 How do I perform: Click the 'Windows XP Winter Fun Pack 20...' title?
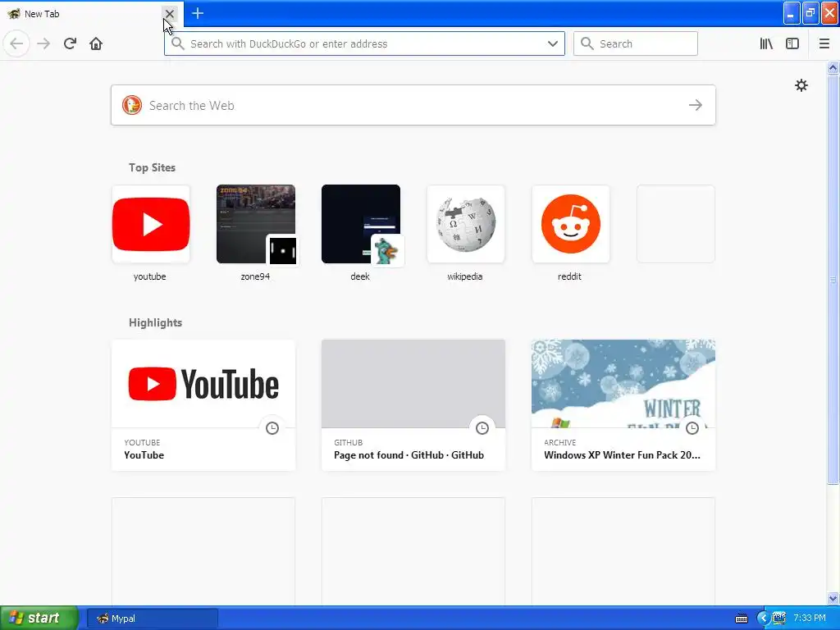coord(622,454)
